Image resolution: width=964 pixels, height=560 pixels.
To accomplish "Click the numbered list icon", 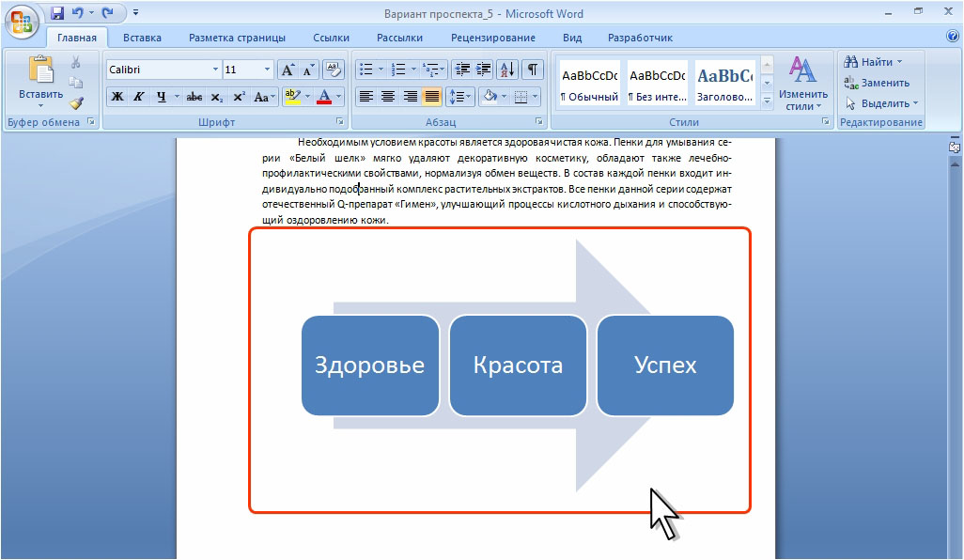I will coord(398,70).
